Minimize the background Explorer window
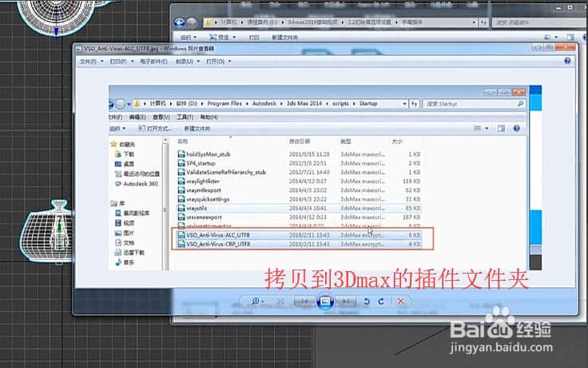The height and width of the screenshot is (368, 588). [559, 7]
